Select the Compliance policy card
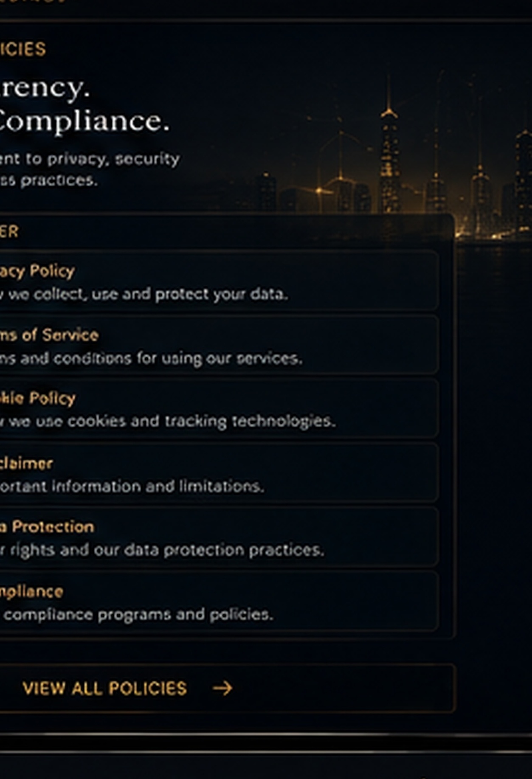This screenshot has width=532, height=779. coord(219,601)
